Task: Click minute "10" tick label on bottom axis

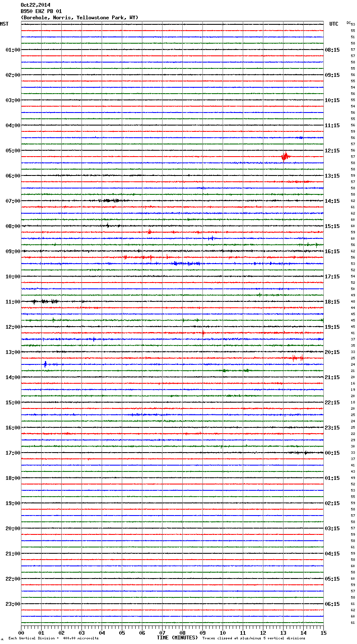Action: tap(223, 633)
